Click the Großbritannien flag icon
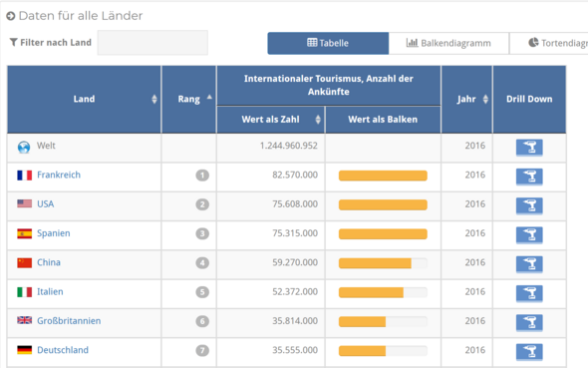 [x=24, y=320]
